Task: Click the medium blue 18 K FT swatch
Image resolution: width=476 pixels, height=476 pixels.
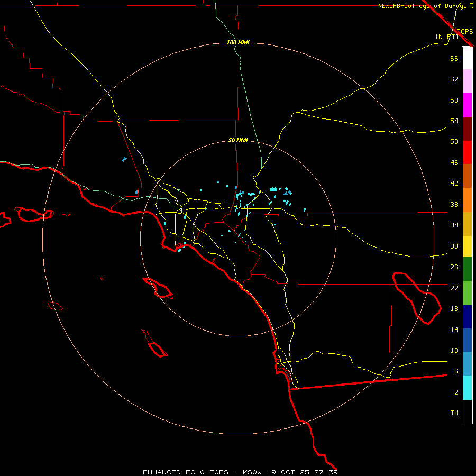Action: click(467, 340)
